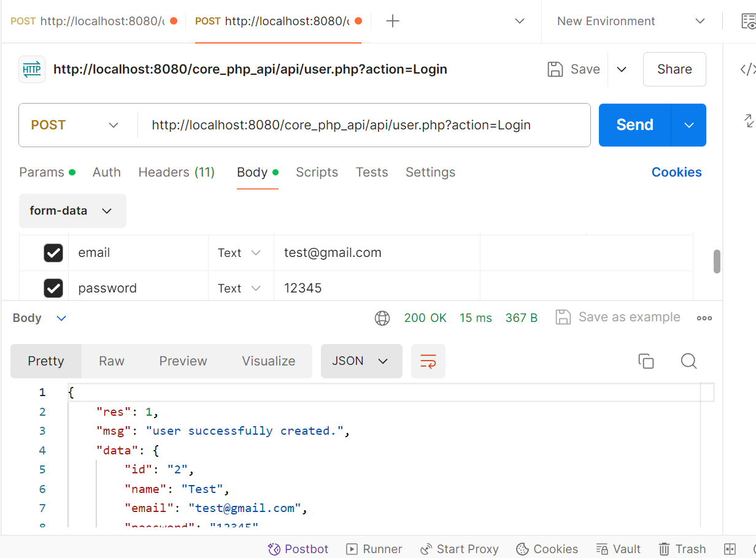Viewport: 756px width, 558px height.
Task: Click the password value 12345 field
Action: [377, 288]
